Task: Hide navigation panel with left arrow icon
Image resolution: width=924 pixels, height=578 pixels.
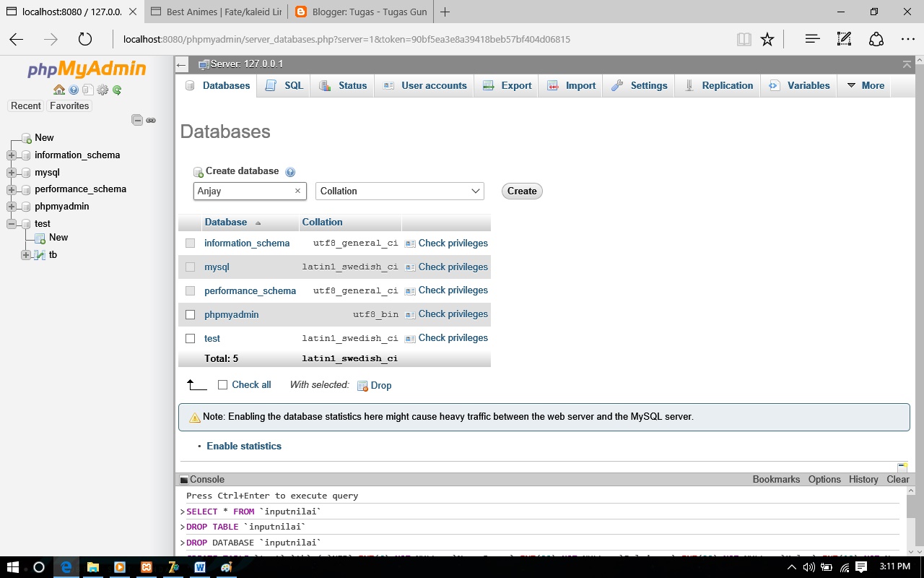Action: [182, 64]
